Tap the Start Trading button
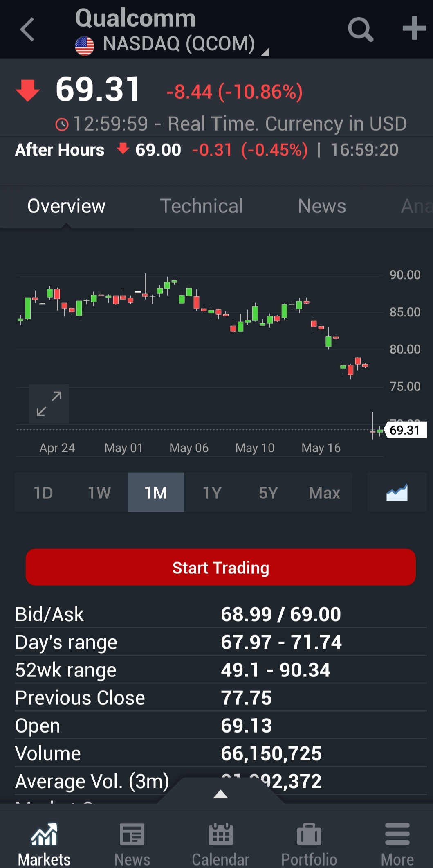This screenshot has width=433, height=868. (x=221, y=568)
